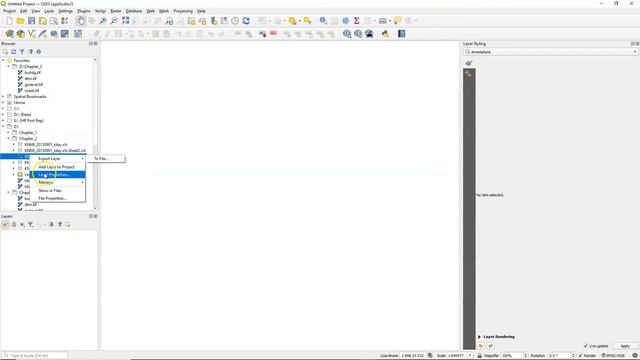Choose File Properties... menu entry
Image resolution: width=640 pixels, height=360 pixels.
pyautogui.click(x=58, y=198)
